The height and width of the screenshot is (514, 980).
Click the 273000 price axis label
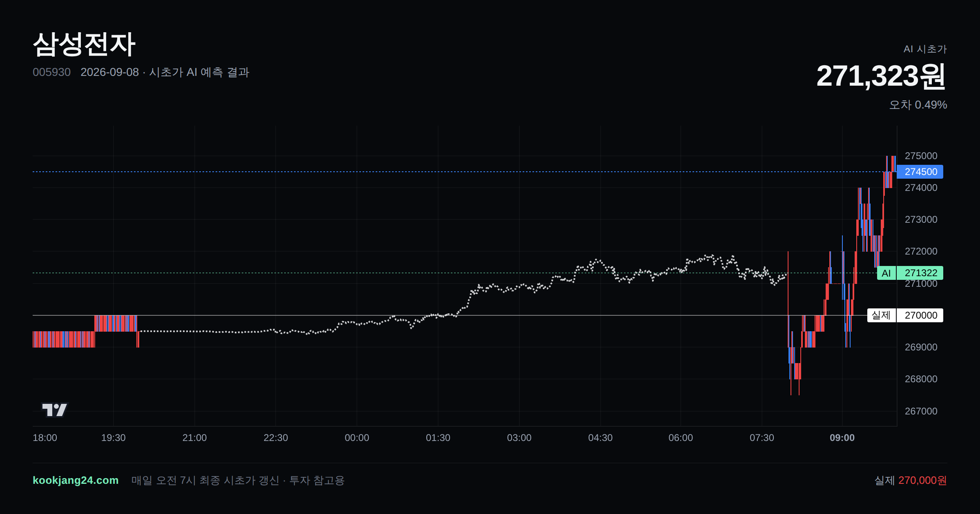(921, 219)
